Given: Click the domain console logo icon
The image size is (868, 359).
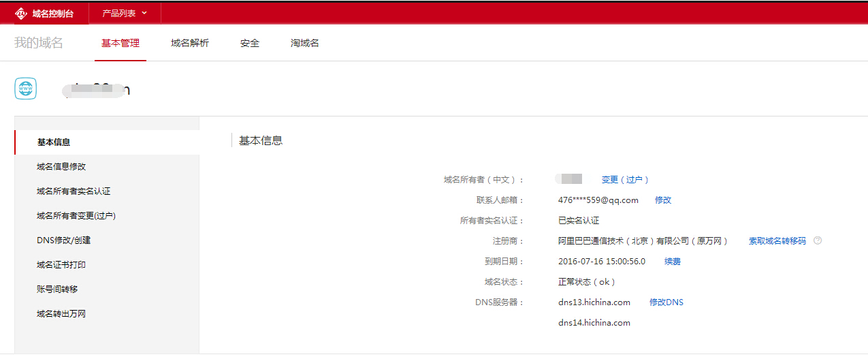Looking at the screenshot, I should tap(20, 14).
